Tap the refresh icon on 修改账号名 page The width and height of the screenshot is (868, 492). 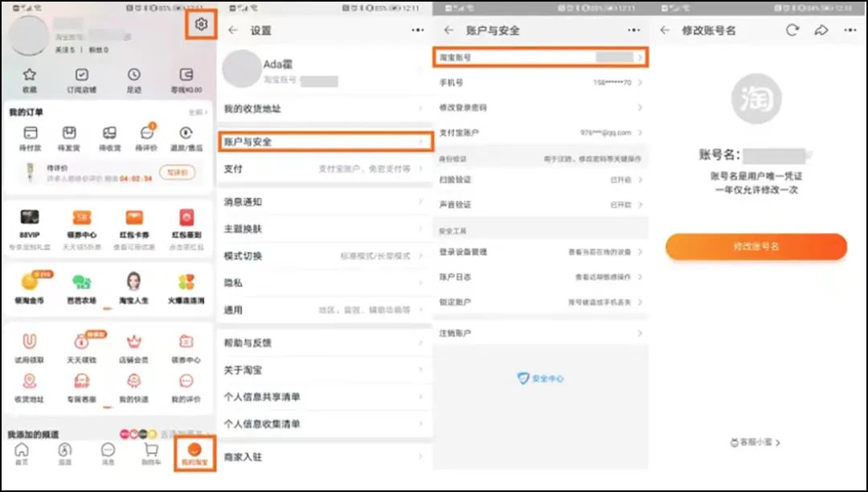tap(792, 29)
